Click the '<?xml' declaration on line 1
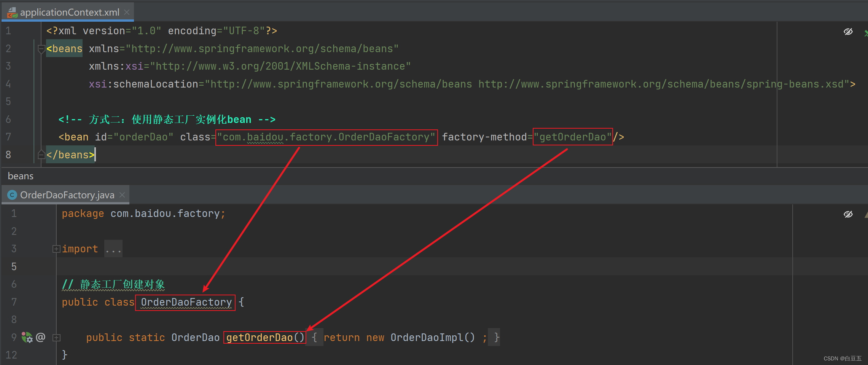This screenshot has width=868, height=365. [61, 31]
